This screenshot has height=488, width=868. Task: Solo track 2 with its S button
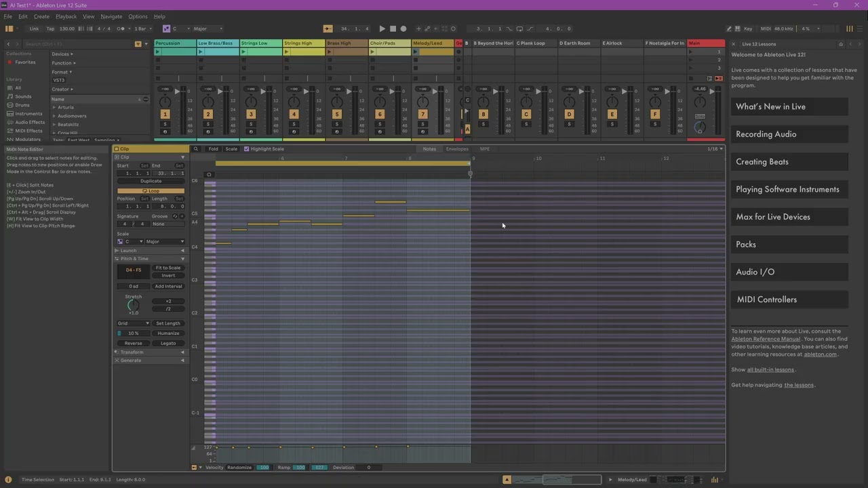click(208, 124)
